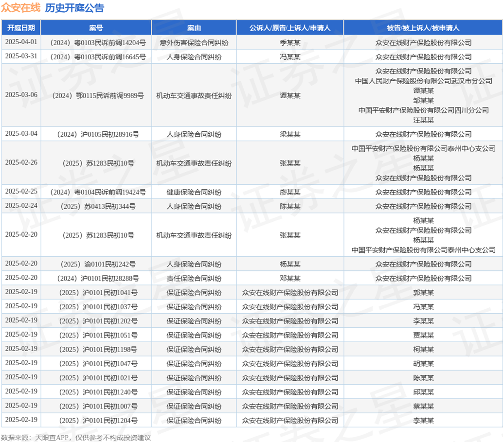Click case number 沪0101民初1202号
This screenshot has height=443, width=504.
click(98, 321)
